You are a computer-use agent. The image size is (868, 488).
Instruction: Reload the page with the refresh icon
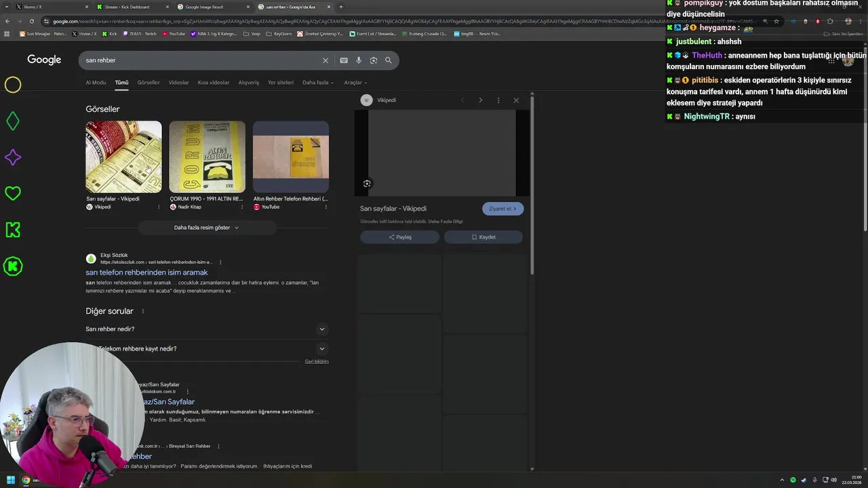pyautogui.click(x=31, y=21)
